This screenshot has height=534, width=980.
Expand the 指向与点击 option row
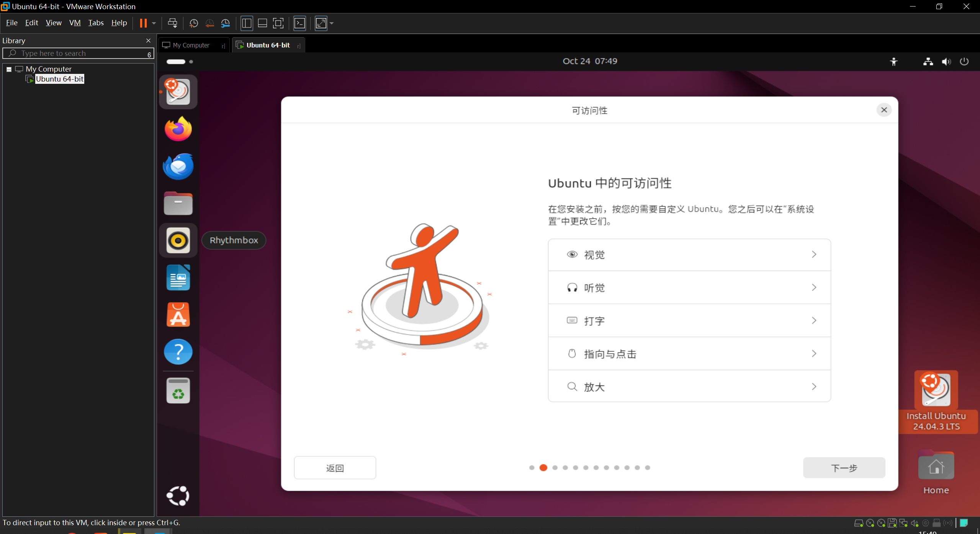(x=689, y=354)
